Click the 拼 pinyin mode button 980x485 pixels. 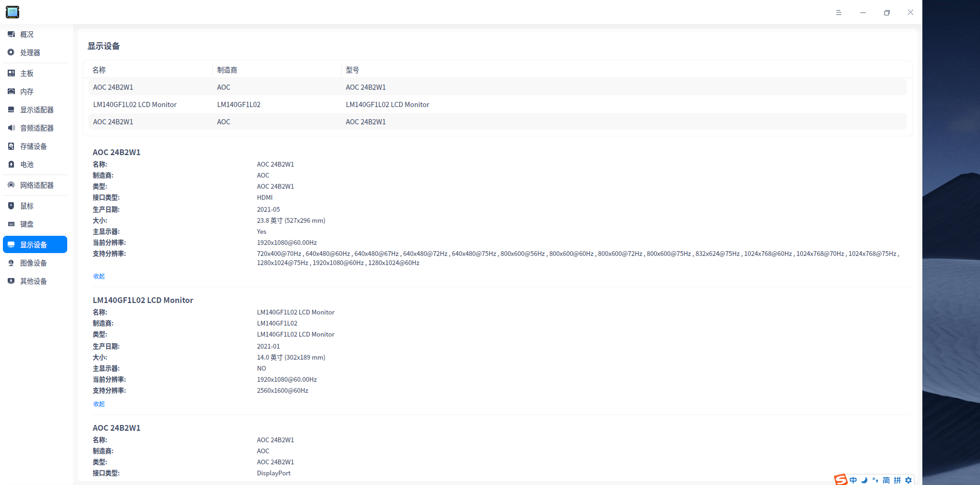897,480
